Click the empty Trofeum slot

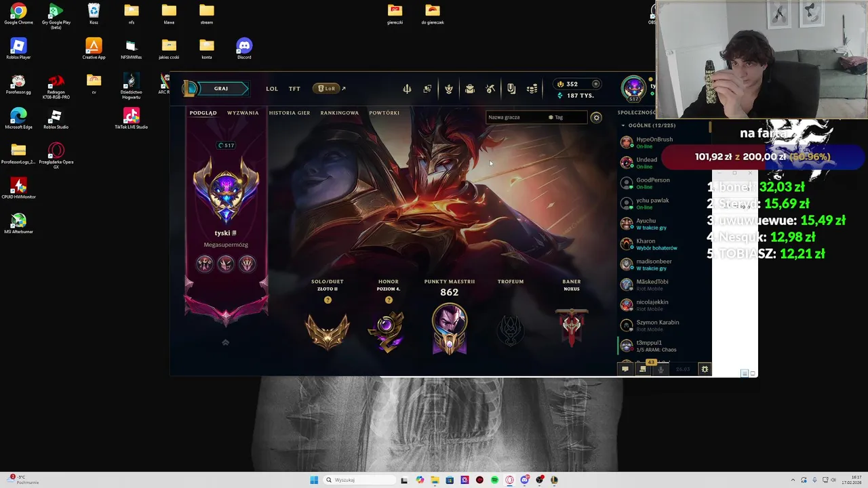point(511,331)
